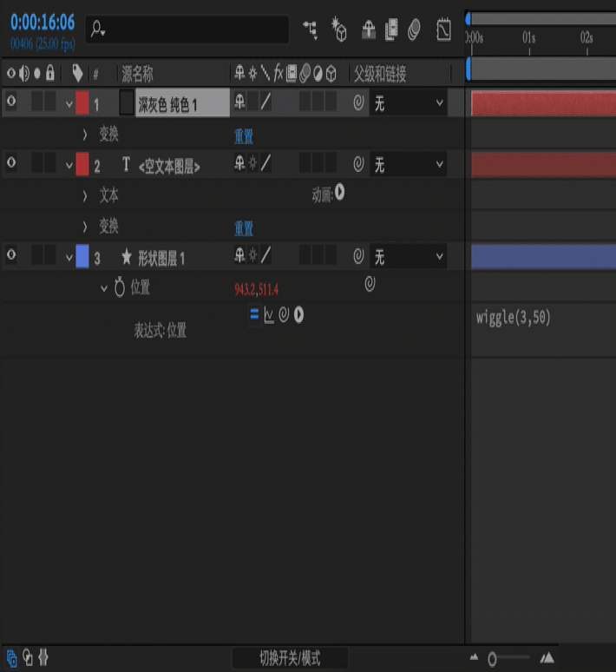Screen dimensions: 616x672
Task: Click the red position value 943.2,511.4
Action: 256,290
